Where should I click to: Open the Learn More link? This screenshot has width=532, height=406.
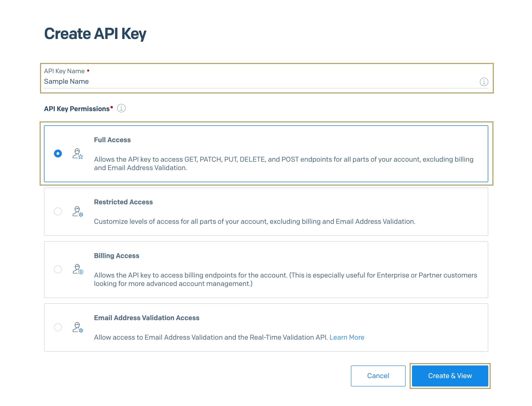pos(347,337)
